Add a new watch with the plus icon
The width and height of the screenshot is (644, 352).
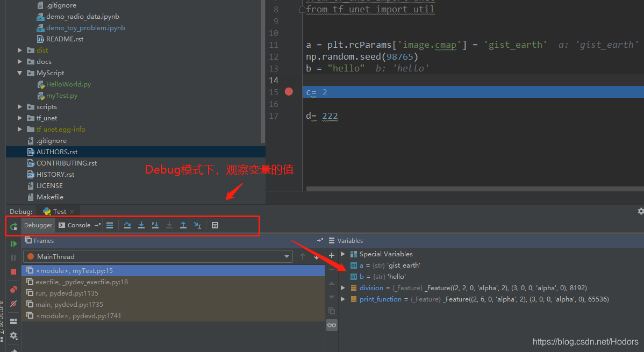332,255
